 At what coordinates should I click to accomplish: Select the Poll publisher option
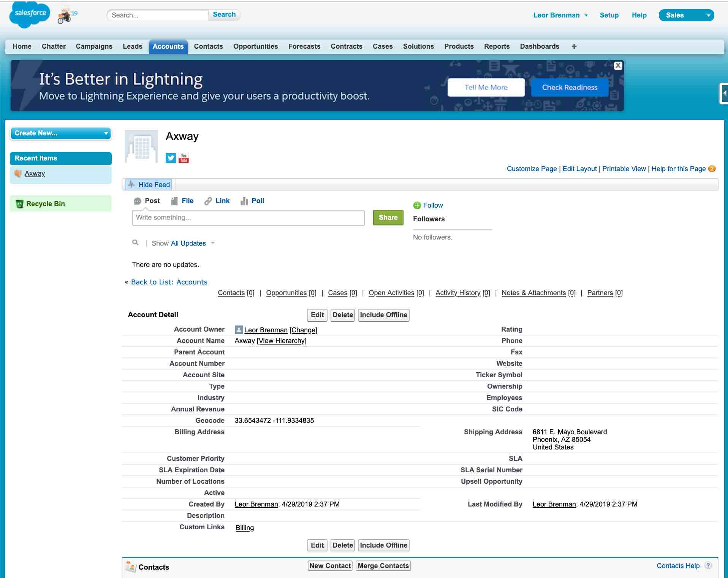pyautogui.click(x=252, y=201)
